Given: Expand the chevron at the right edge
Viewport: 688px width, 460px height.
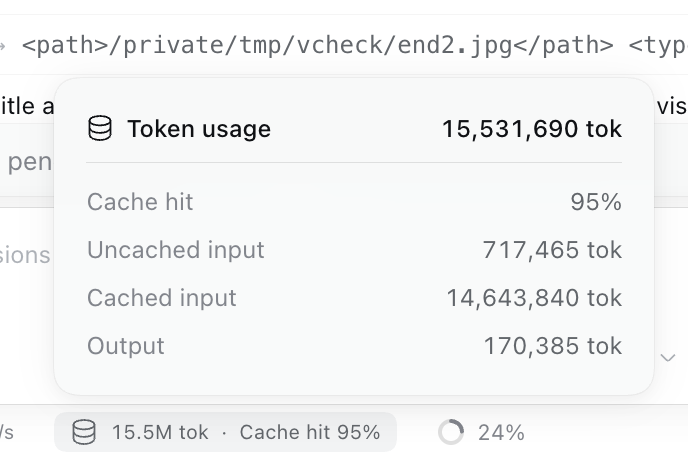Looking at the screenshot, I should tap(668, 358).
